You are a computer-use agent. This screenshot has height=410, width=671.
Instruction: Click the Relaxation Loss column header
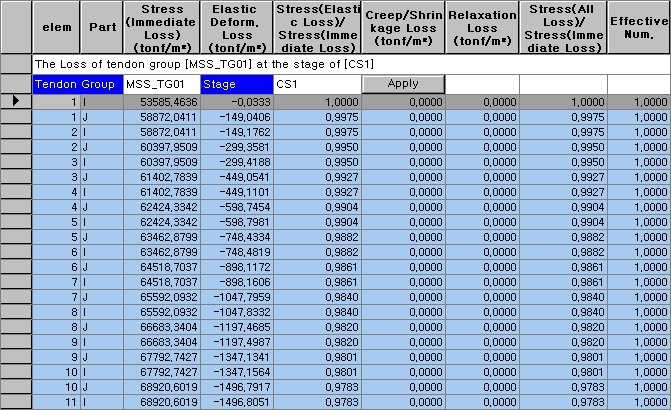pyautogui.click(x=482, y=27)
